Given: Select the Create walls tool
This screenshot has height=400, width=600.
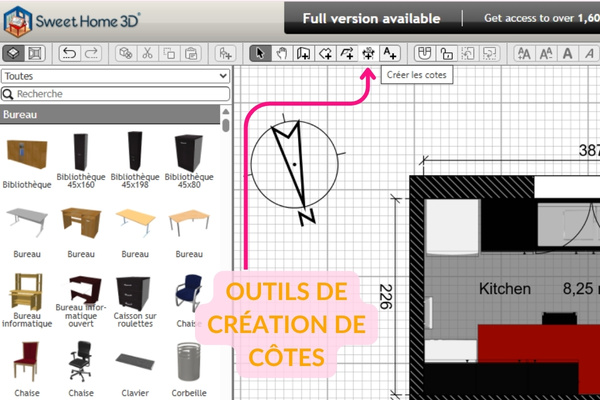Looking at the screenshot, I should [x=303, y=53].
